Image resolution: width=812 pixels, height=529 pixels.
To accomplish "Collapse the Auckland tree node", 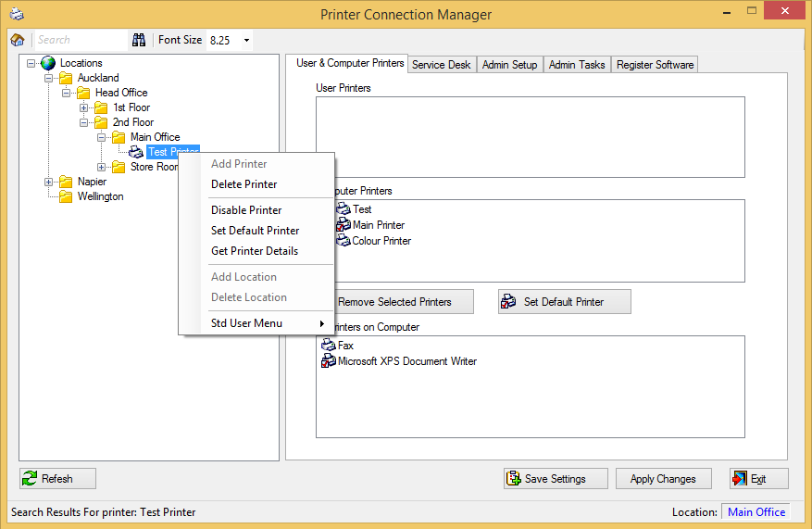I will (49, 78).
